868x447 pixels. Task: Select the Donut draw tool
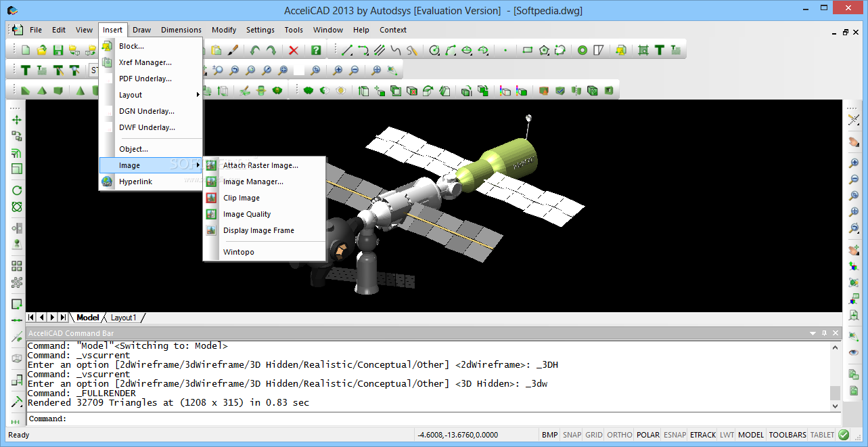click(583, 50)
